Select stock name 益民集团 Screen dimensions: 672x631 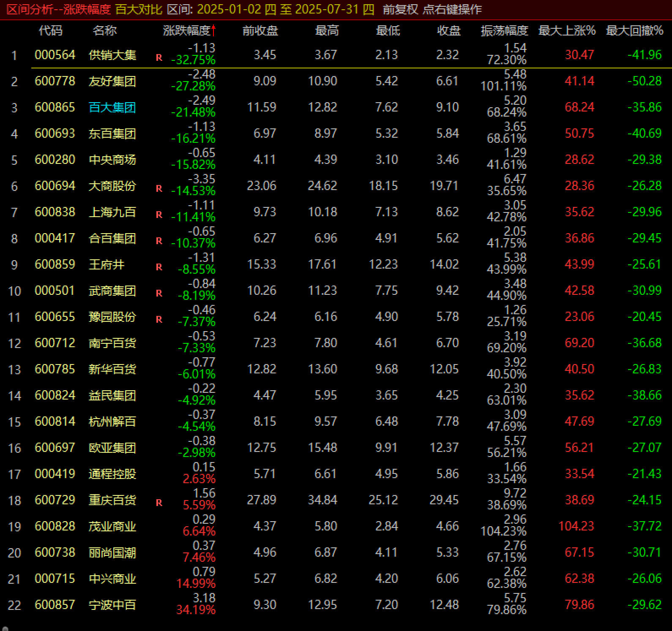tap(112, 395)
